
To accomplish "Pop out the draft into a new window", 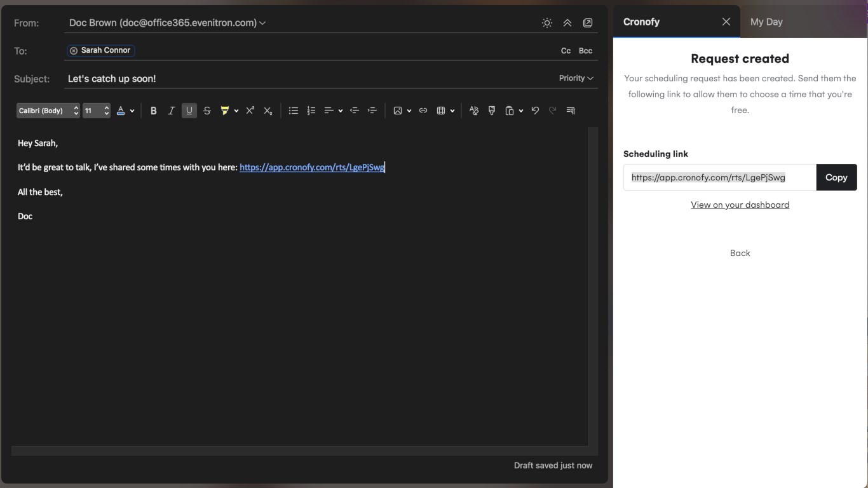I will coord(588,23).
